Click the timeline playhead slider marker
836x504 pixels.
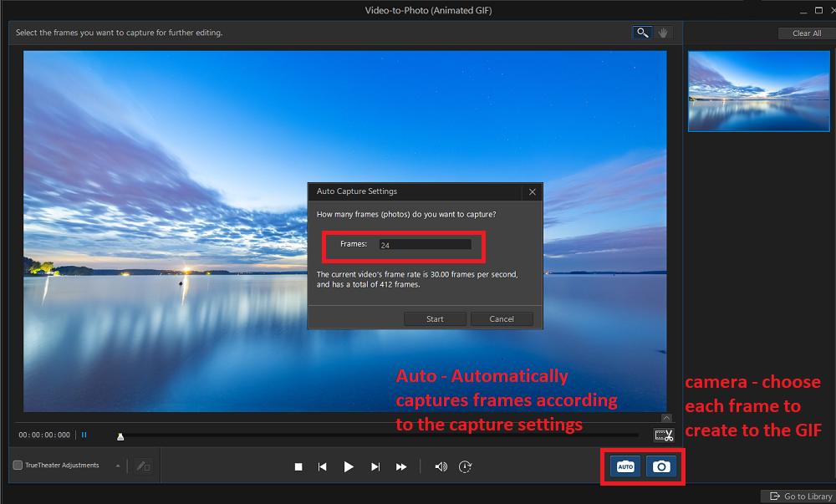click(120, 435)
